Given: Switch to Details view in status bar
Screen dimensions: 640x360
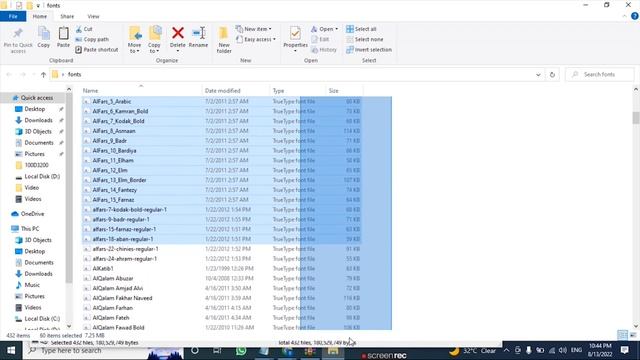Looking at the screenshot, I should click(622, 335).
